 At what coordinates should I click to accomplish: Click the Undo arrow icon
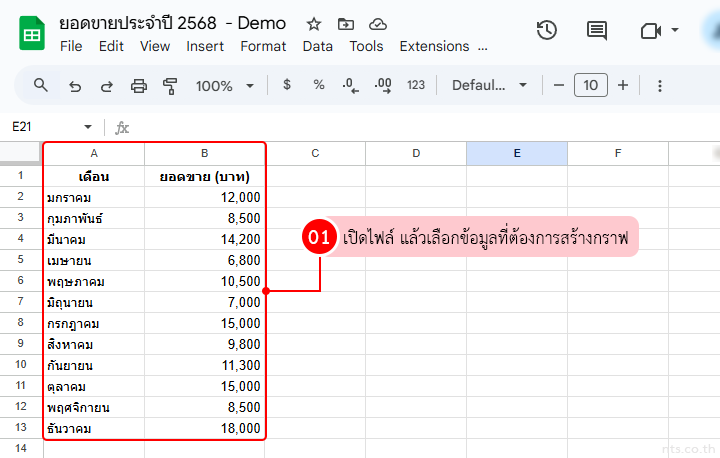75,86
